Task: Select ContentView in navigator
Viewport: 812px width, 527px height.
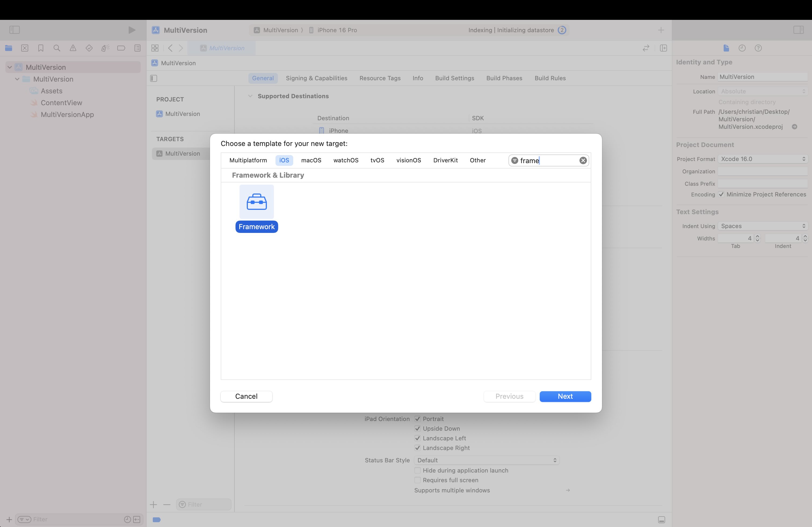Action: [x=61, y=103]
